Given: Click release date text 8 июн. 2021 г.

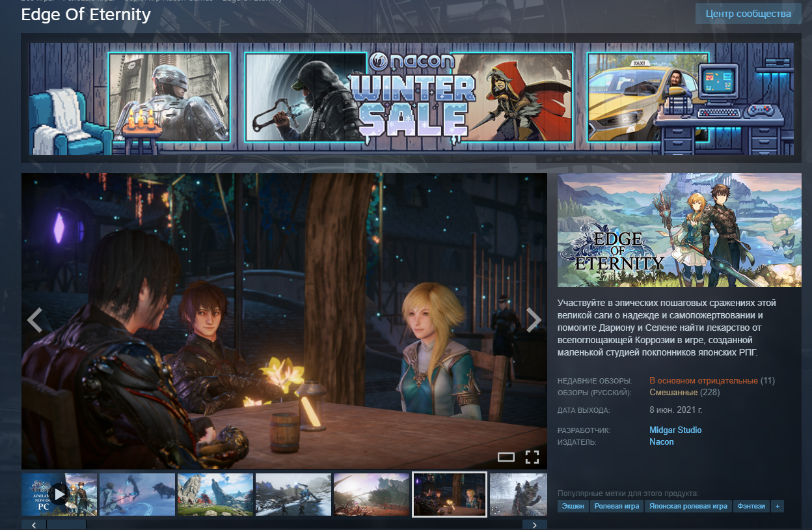Looking at the screenshot, I should pyautogui.click(x=676, y=411).
